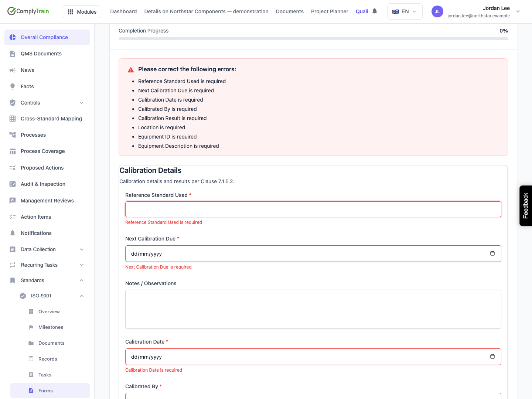Click the Tasks list icon

(31, 375)
